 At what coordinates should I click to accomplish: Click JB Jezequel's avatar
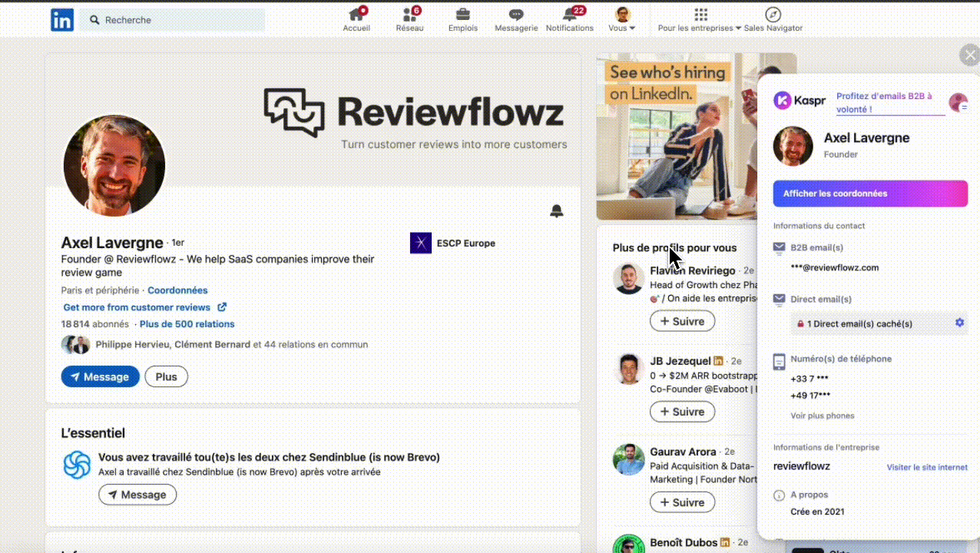tap(628, 369)
